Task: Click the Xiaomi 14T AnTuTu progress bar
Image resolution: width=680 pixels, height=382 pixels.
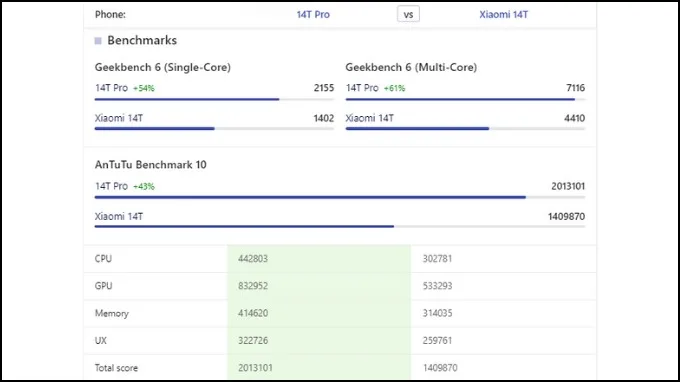Action: tap(340, 226)
